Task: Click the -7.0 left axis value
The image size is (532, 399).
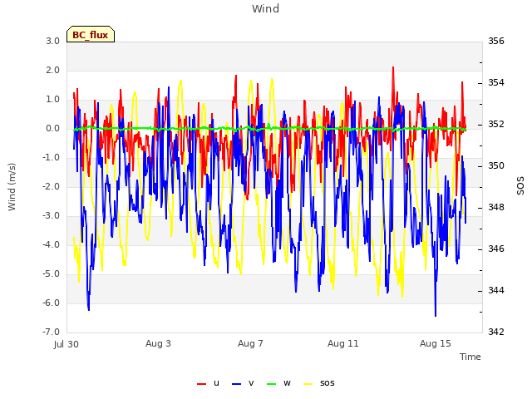Action: (x=52, y=332)
